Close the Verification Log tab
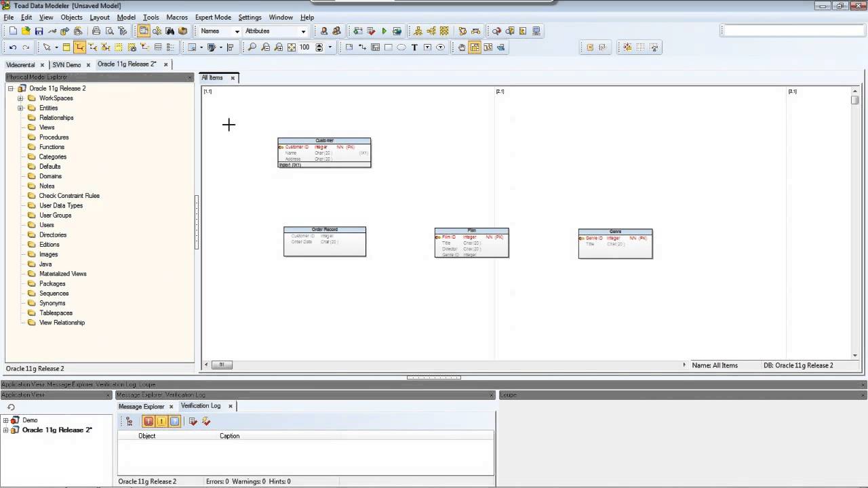 coord(230,406)
